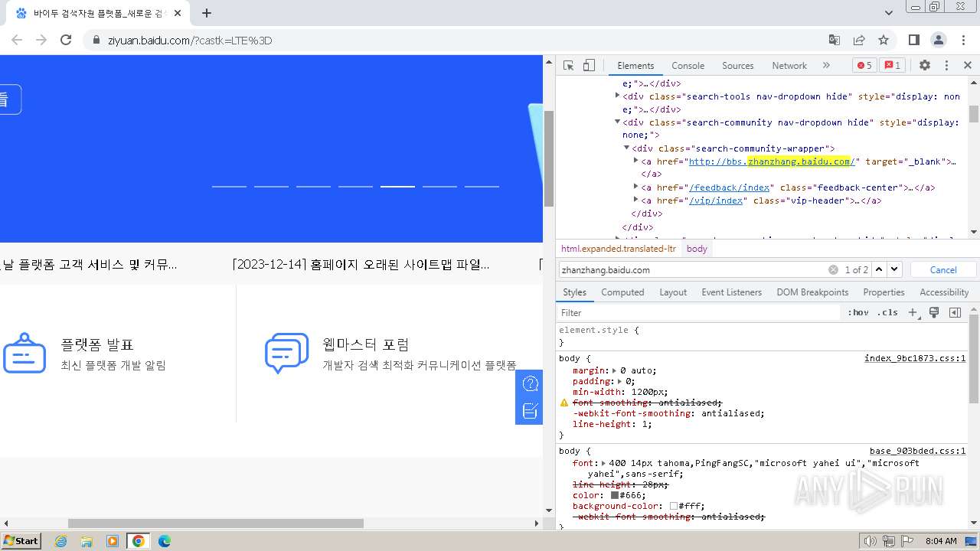Collapse the search-community-wrapper div node

click(626, 148)
